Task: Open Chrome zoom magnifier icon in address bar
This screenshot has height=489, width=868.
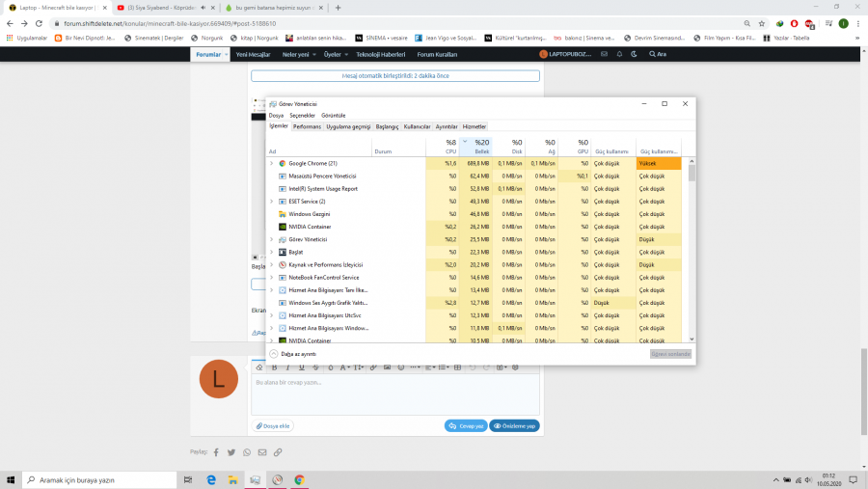Action: (x=747, y=23)
